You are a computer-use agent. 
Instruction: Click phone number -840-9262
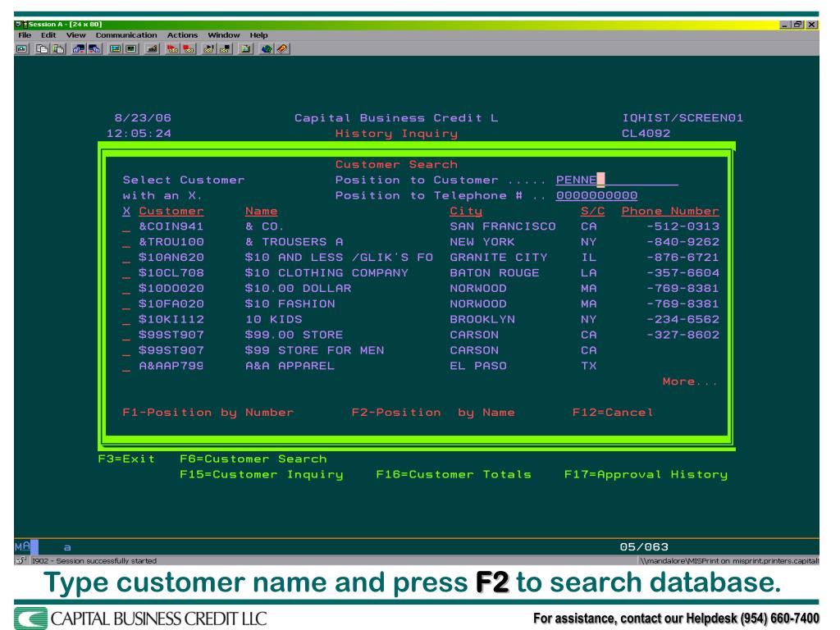pyautogui.click(x=683, y=242)
